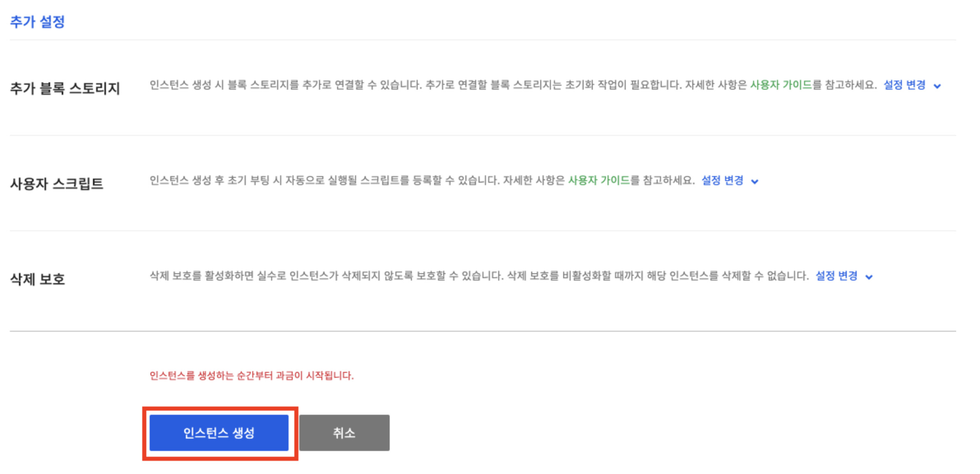Screen dimensions: 980x474
Task: Click the red billing warning text
Action: click(252, 376)
